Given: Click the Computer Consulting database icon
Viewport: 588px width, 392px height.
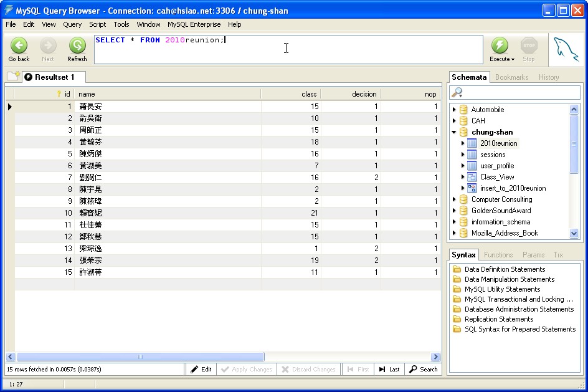Looking at the screenshot, I should coord(463,199).
